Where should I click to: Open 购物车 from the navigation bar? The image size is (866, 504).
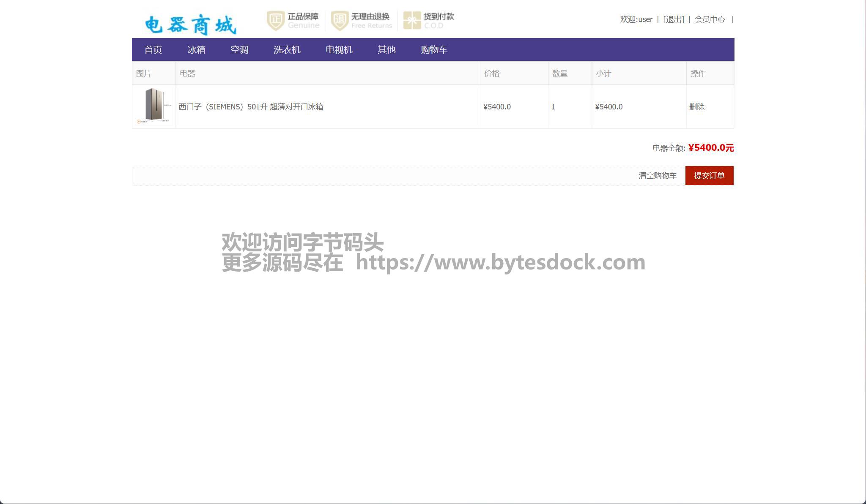click(x=434, y=50)
